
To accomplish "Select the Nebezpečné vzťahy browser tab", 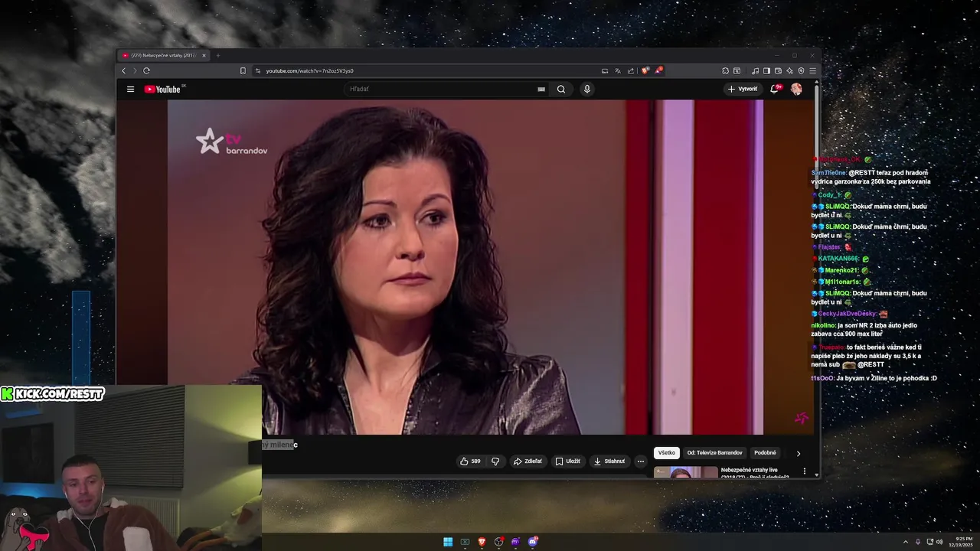I will pos(164,55).
